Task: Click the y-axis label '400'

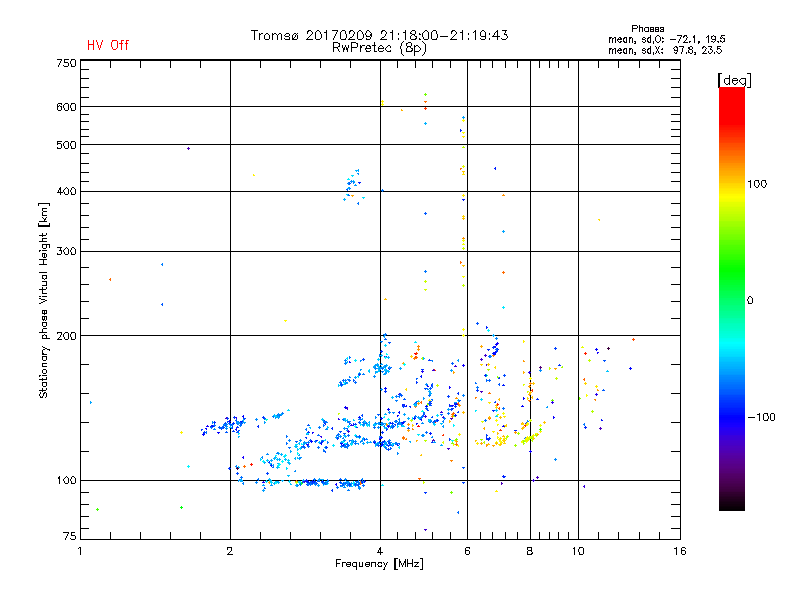Action: click(66, 191)
